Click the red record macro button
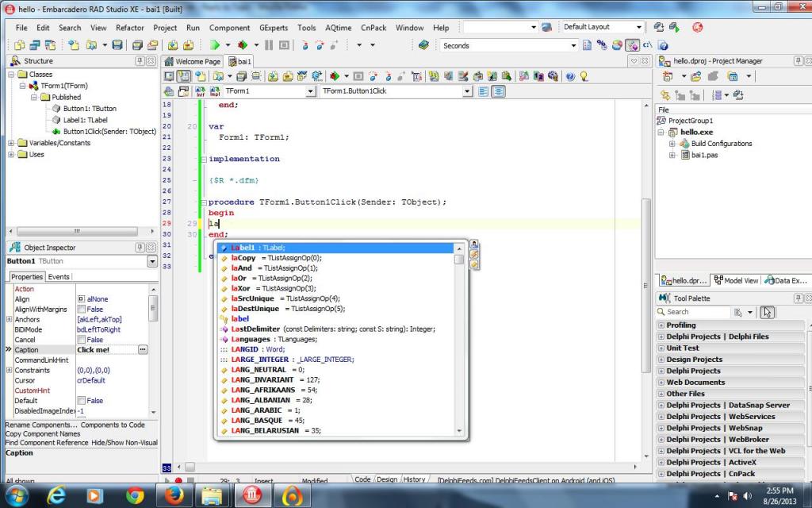 coord(178,480)
